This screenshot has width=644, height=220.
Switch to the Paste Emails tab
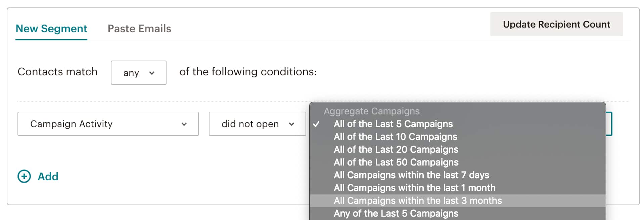click(x=139, y=29)
